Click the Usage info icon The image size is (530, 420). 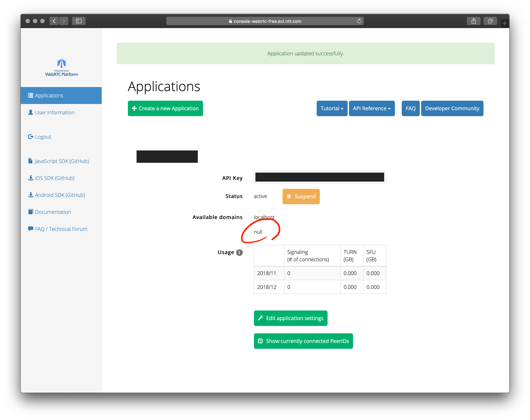tap(239, 252)
